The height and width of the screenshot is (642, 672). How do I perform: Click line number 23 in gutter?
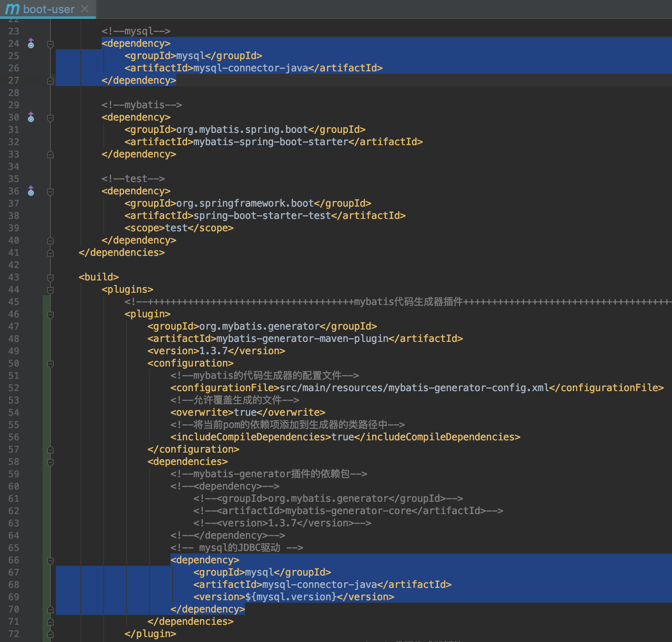tap(14, 31)
